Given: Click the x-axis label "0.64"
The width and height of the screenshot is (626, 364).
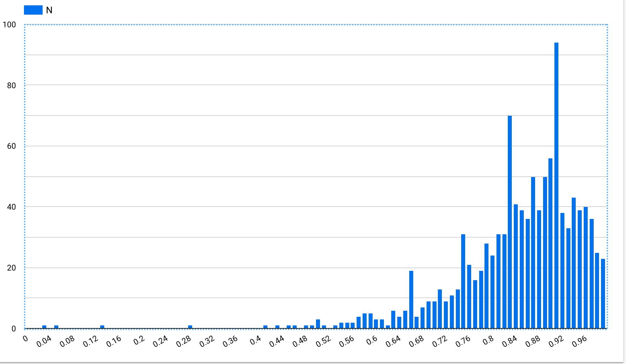Looking at the screenshot, I should coord(394,341).
